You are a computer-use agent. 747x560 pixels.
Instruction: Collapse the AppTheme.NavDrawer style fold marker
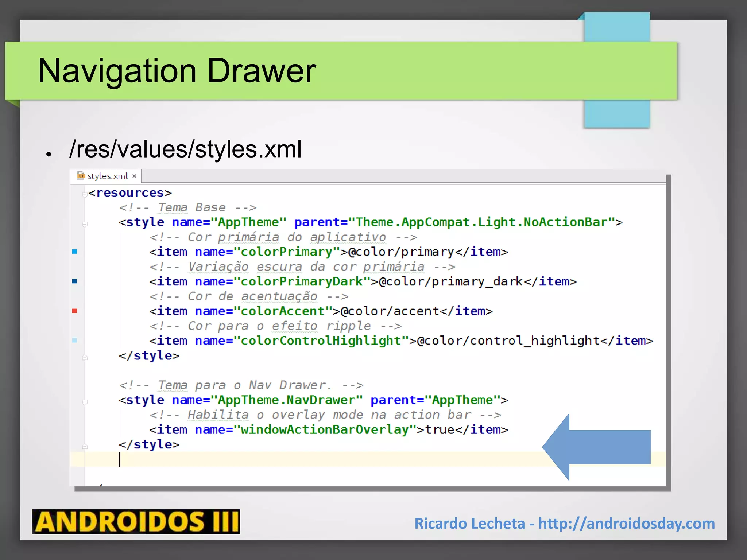[x=85, y=402]
